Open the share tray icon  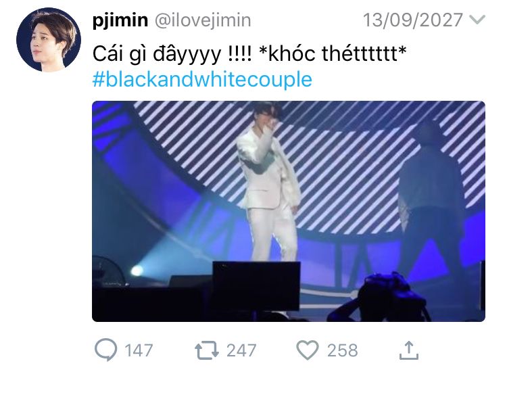point(409,350)
